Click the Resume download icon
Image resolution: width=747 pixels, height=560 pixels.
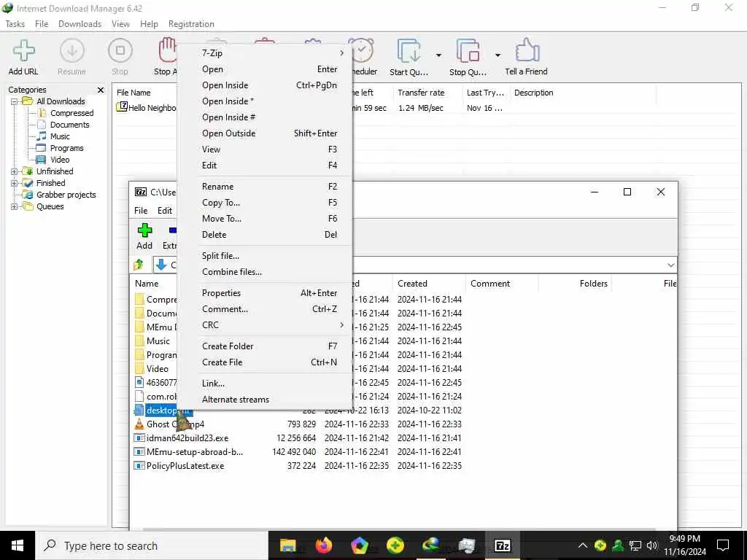pos(72,51)
